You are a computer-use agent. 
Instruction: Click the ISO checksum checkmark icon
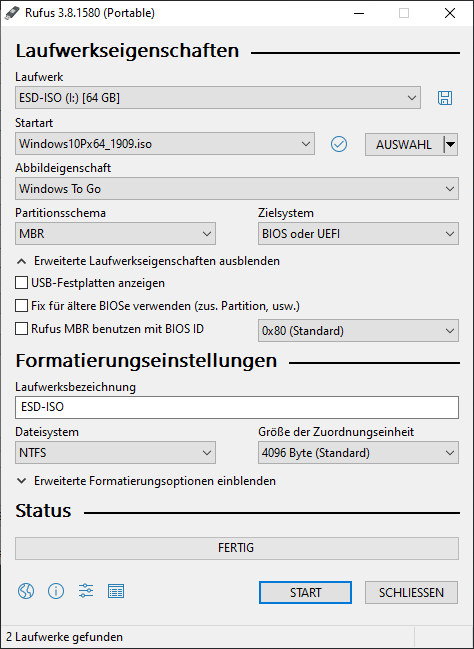339,144
